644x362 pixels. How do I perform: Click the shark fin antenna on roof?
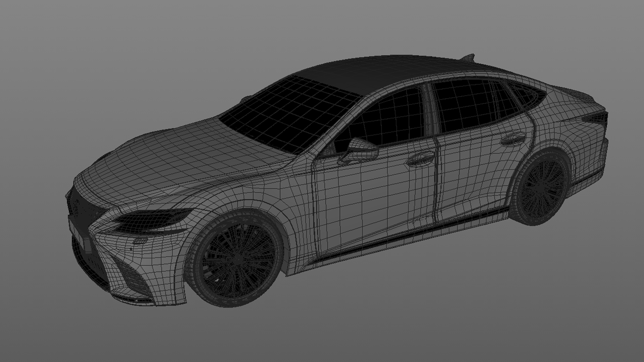pyautogui.click(x=469, y=57)
